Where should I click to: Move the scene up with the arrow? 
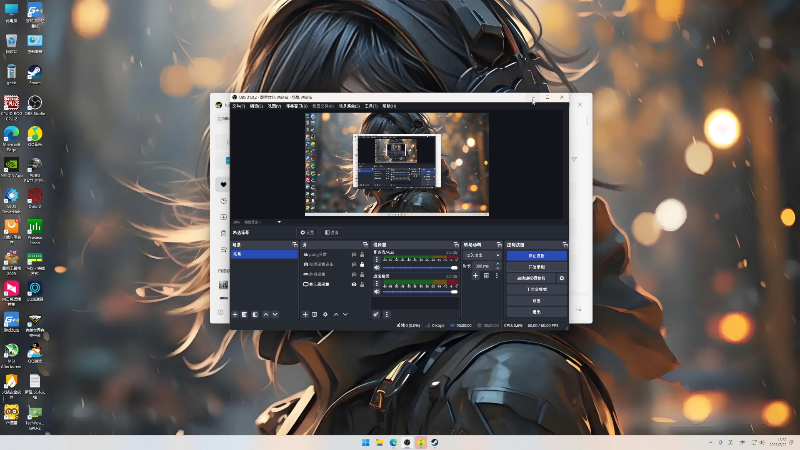[x=266, y=315]
